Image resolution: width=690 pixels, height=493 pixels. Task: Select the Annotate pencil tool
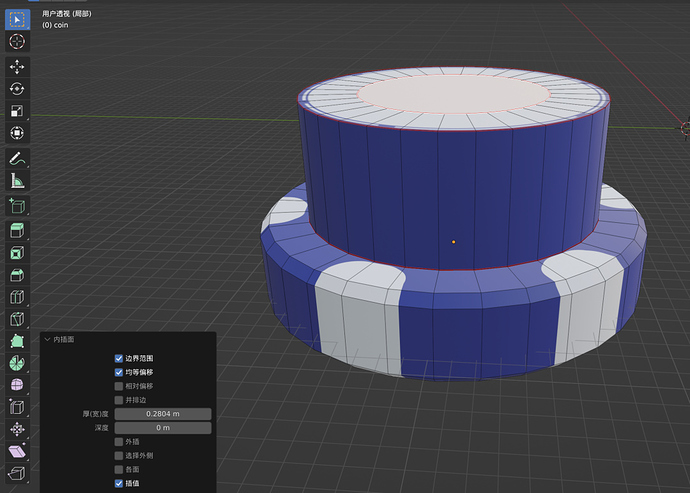coord(18,158)
